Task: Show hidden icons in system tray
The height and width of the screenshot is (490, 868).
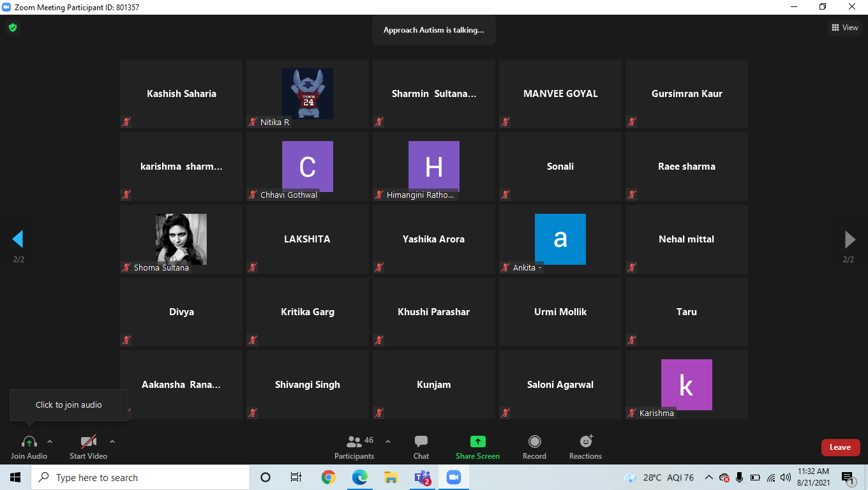Action: point(708,477)
